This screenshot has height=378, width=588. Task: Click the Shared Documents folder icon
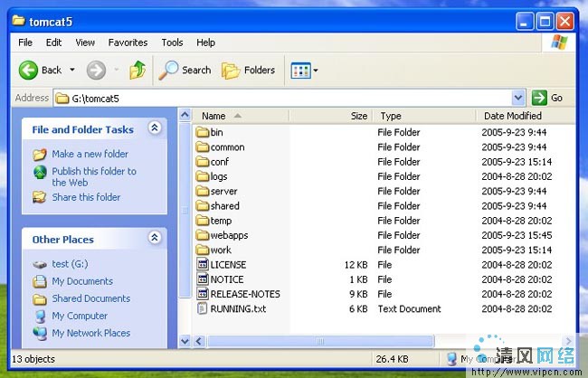tap(40, 299)
